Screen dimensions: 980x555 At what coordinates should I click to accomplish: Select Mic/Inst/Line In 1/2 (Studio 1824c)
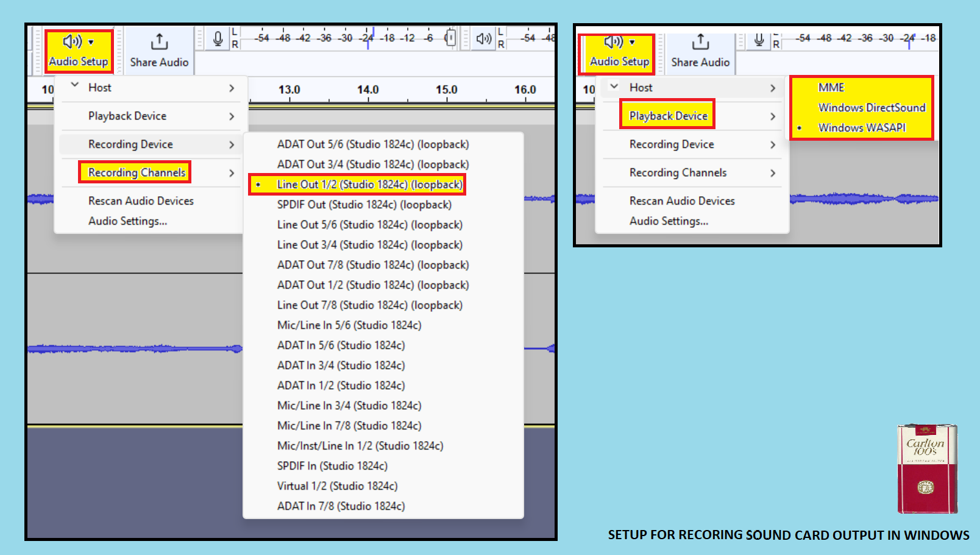(x=361, y=445)
